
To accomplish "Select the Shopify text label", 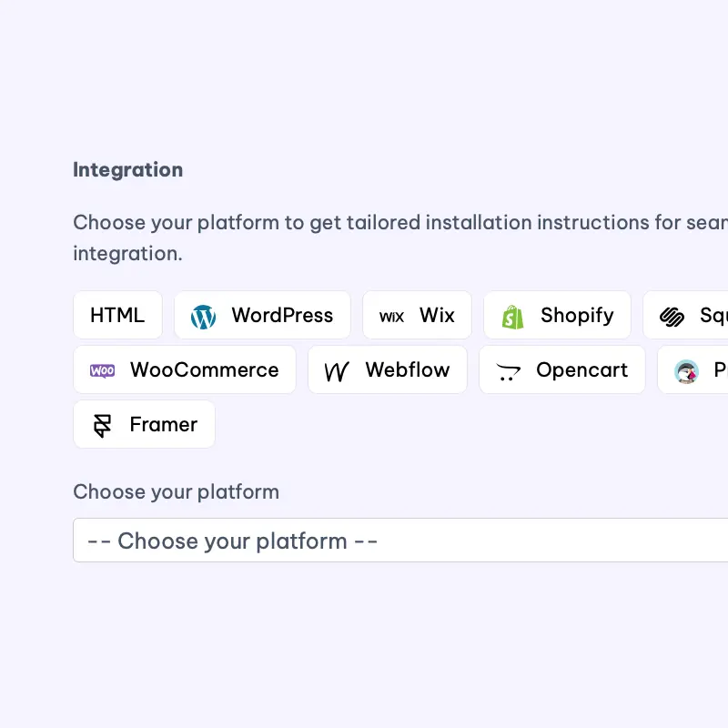I will (x=577, y=316).
